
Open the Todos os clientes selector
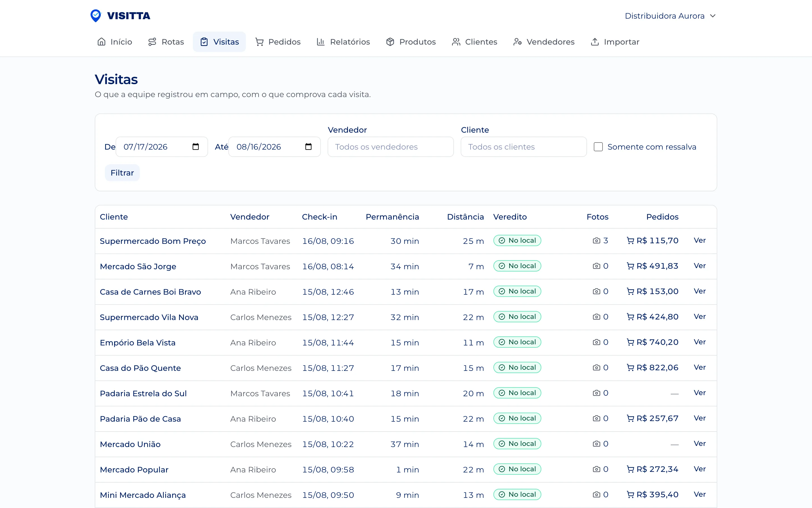(x=524, y=147)
